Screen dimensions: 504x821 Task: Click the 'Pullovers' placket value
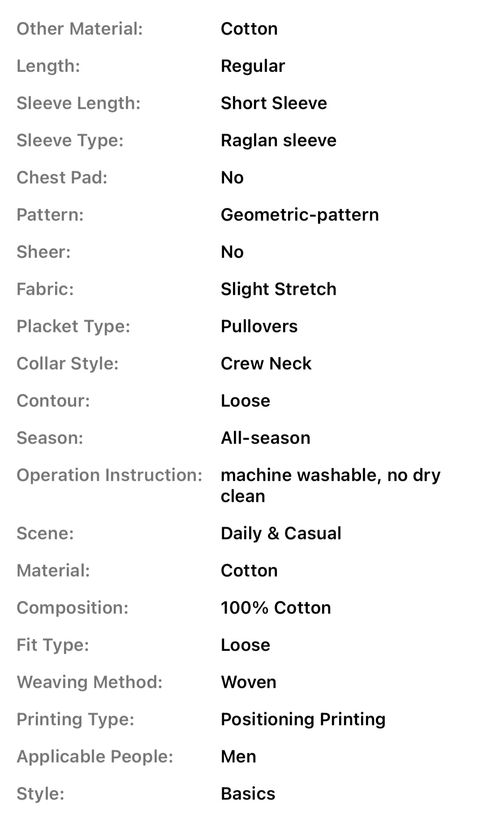[x=259, y=327]
